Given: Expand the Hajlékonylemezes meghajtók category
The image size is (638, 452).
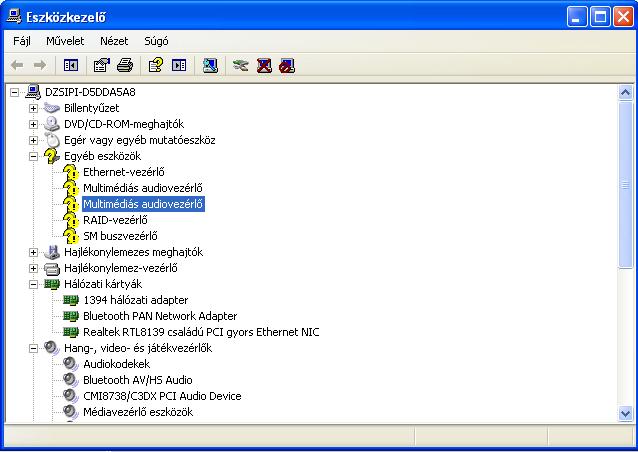Looking at the screenshot, I should coord(33,252).
